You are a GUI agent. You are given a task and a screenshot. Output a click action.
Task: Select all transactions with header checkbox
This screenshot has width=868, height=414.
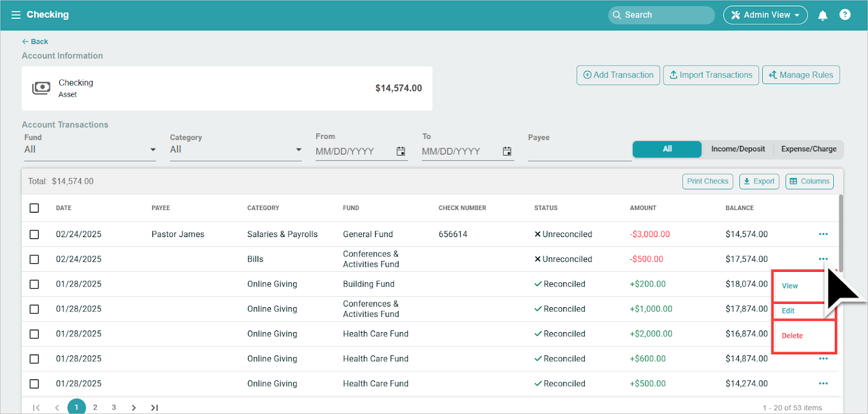(34, 208)
